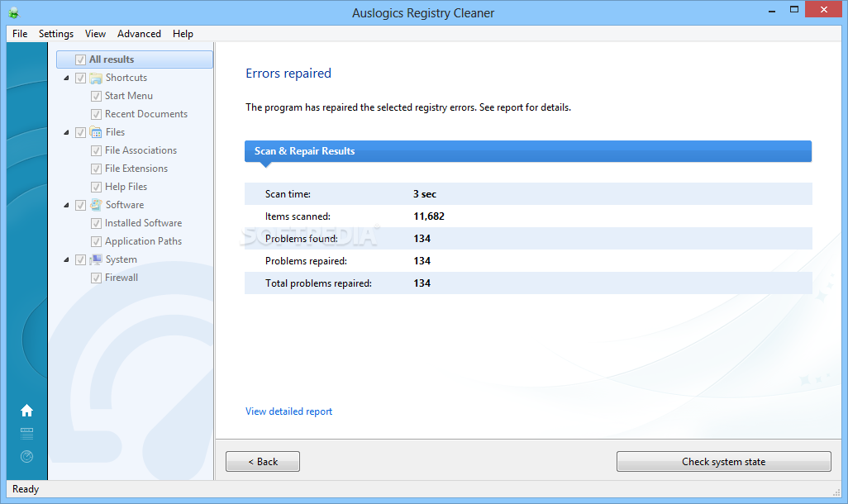Select the Software label in tree
Image resolution: width=848 pixels, height=504 pixels.
[125, 205]
